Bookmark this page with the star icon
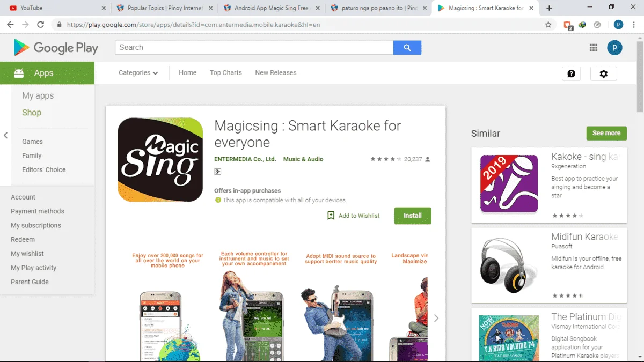The height and width of the screenshot is (362, 644). 548,25
